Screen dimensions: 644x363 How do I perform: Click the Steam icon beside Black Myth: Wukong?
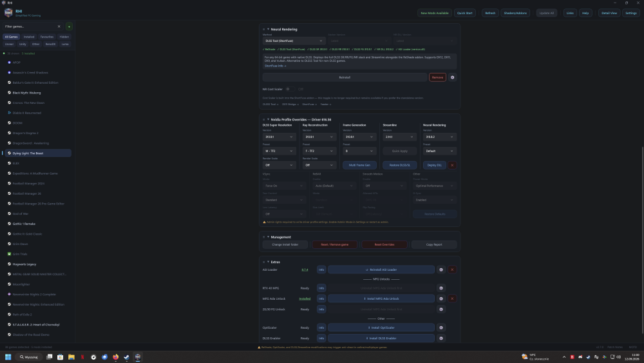coord(10,93)
